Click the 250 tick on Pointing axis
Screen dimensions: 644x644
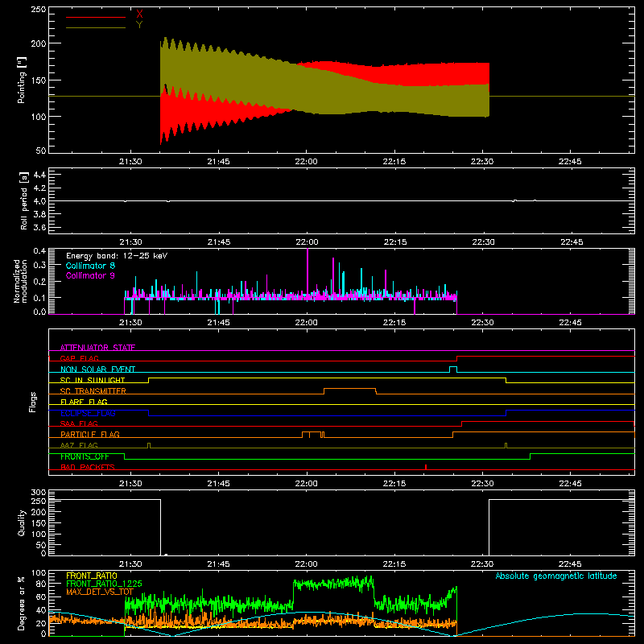pos(39,10)
